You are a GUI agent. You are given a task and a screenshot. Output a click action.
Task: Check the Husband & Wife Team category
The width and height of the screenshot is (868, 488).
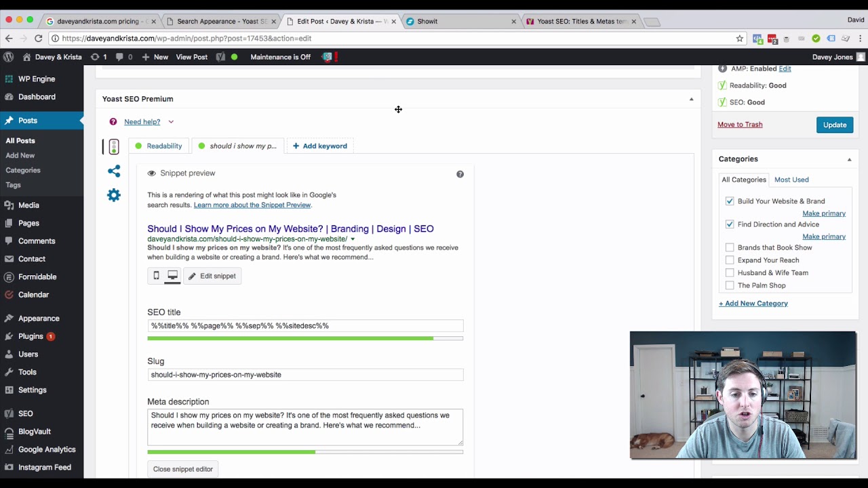click(x=730, y=272)
